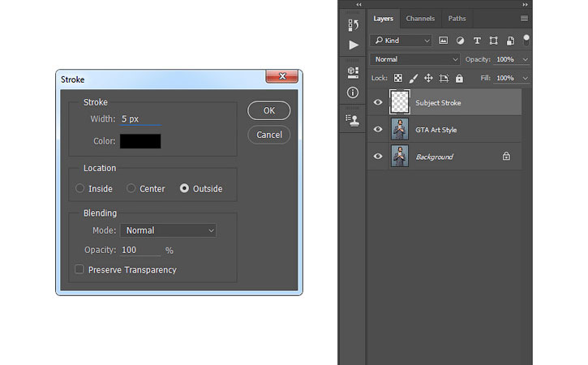588x365 pixels.
Task: Filter layers by smart objects icon
Action: coord(510,41)
